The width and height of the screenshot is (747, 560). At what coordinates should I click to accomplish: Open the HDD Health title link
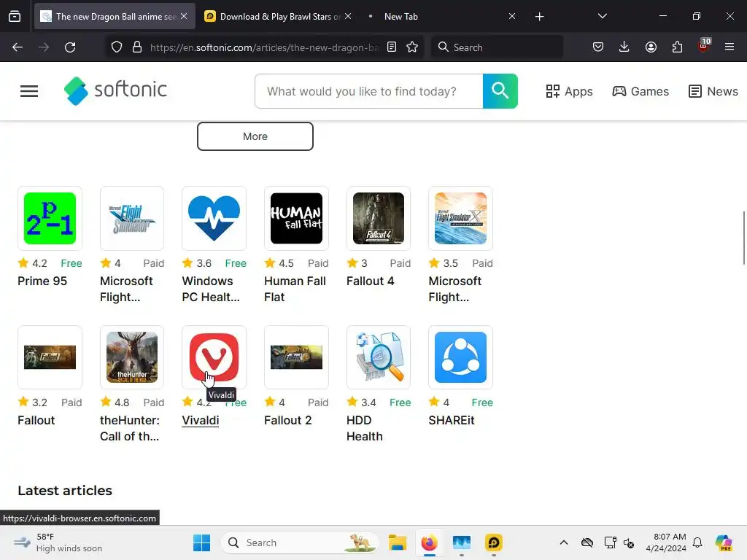[365, 428]
